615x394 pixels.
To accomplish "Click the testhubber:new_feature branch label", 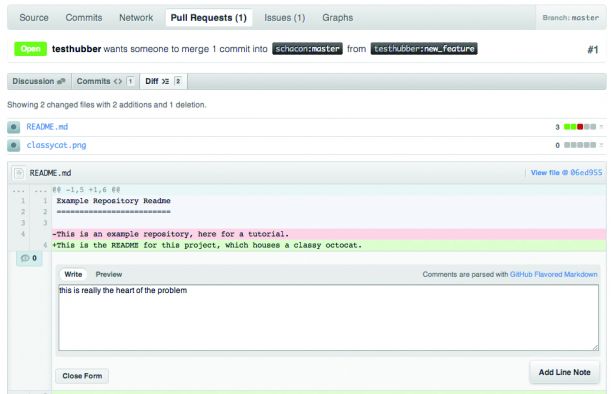I will [x=424, y=49].
